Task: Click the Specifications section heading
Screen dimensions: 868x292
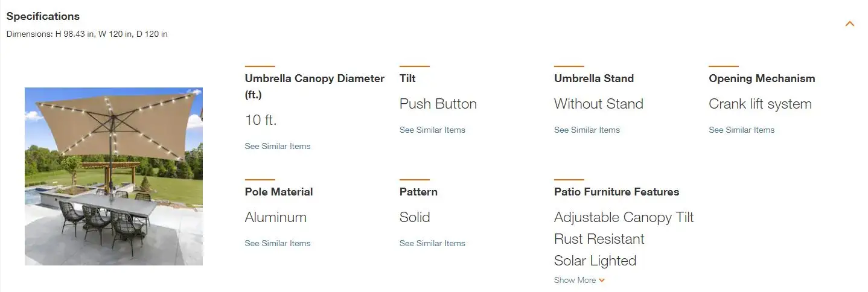Action: (43, 16)
